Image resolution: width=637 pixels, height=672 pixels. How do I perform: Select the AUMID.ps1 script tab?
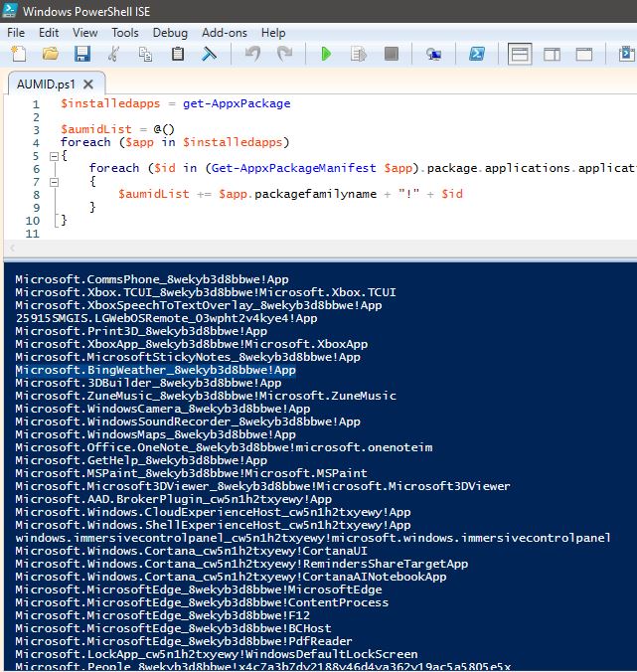point(46,84)
